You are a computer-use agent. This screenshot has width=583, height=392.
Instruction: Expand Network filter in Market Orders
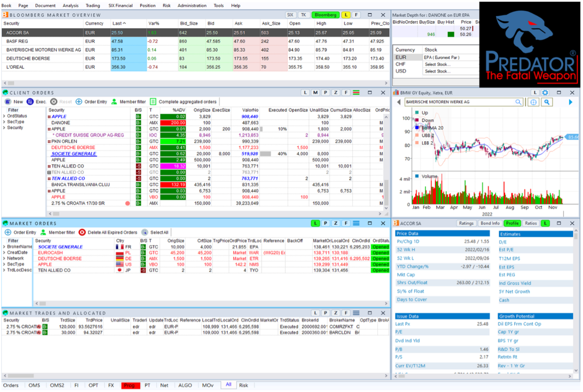(4, 259)
